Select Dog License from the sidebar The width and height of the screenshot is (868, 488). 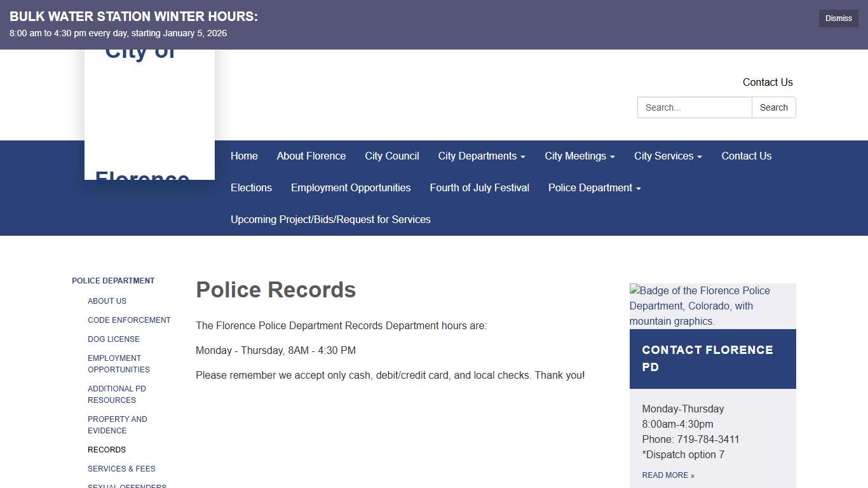click(114, 339)
